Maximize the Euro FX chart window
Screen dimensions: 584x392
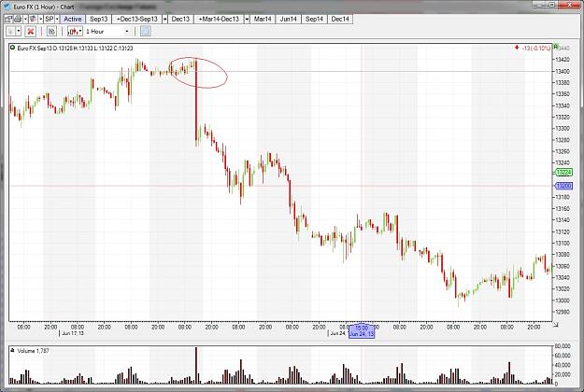pos(553,5)
